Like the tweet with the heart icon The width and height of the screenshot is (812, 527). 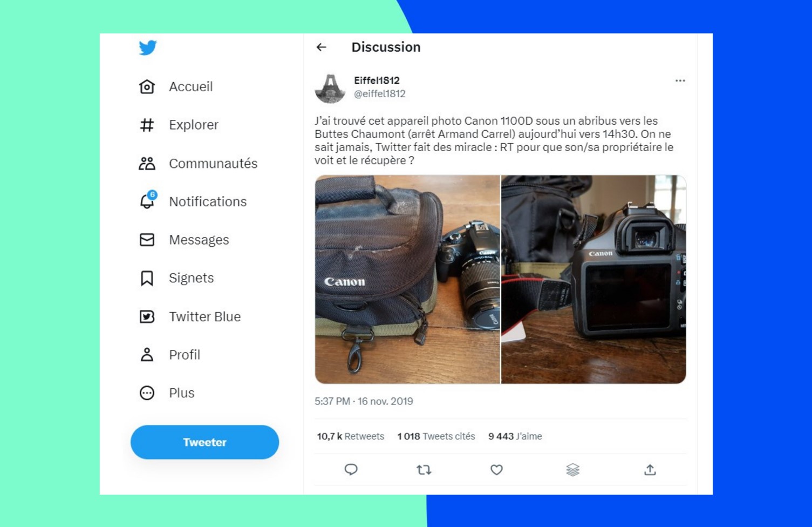[x=496, y=470]
